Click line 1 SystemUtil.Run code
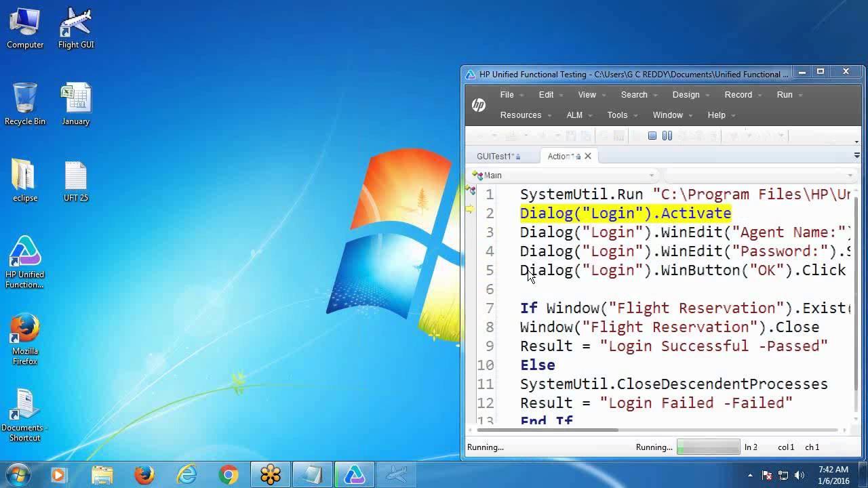This screenshot has height=488, width=868. coord(685,195)
